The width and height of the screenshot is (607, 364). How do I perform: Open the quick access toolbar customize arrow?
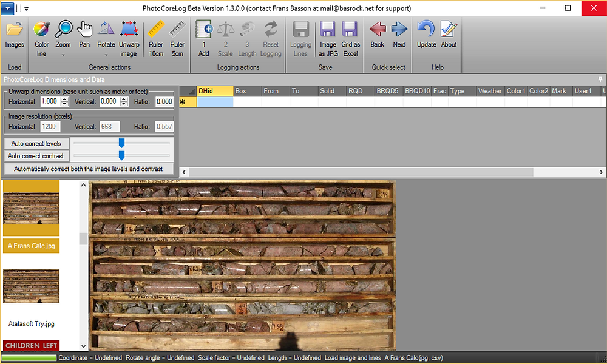coord(26,8)
